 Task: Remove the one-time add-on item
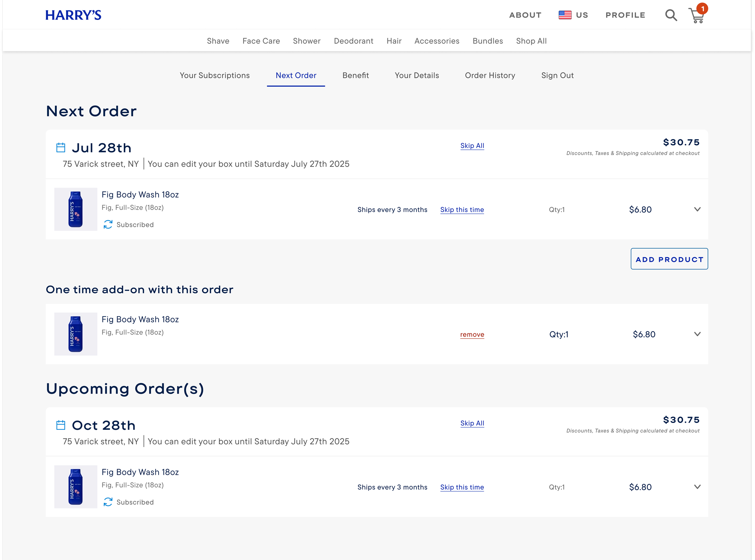tap(472, 335)
